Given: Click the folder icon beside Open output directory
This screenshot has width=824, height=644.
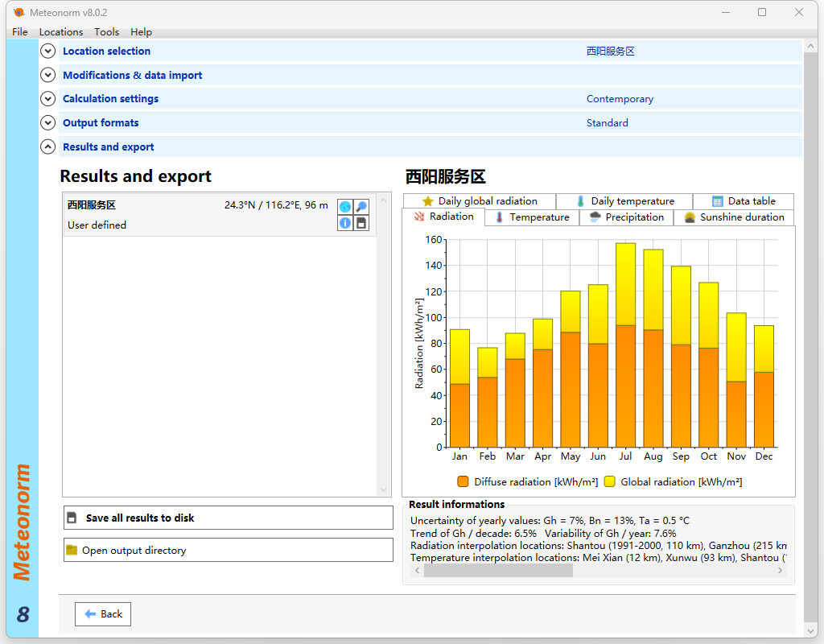Looking at the screenshot, I should click(x=72, y=550).
